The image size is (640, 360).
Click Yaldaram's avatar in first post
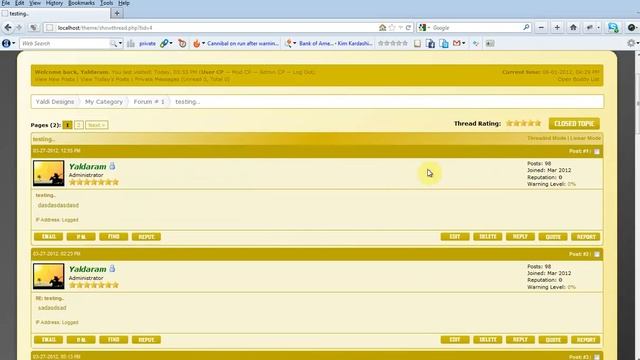point(49,173)
